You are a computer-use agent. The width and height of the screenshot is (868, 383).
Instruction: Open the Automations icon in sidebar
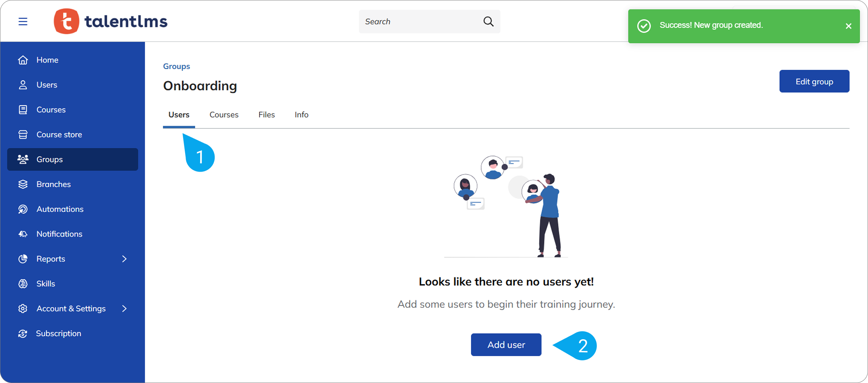23,209
